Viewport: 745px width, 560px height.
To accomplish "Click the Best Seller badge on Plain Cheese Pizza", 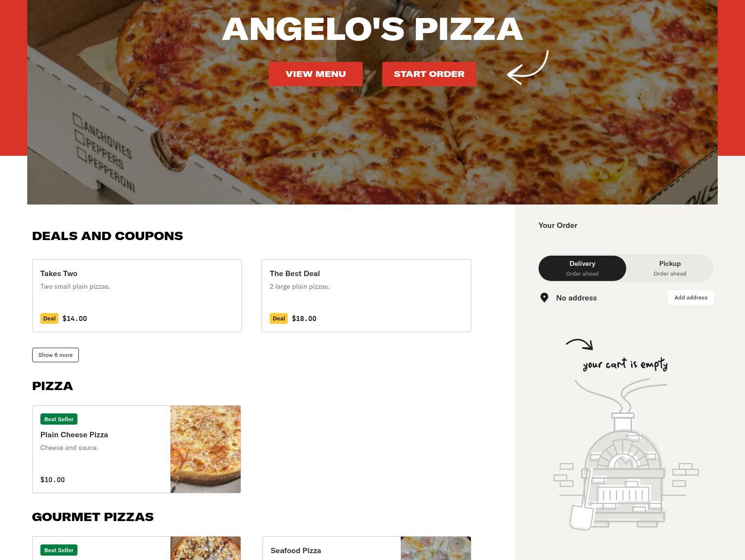I will click(x=59, y=419).
